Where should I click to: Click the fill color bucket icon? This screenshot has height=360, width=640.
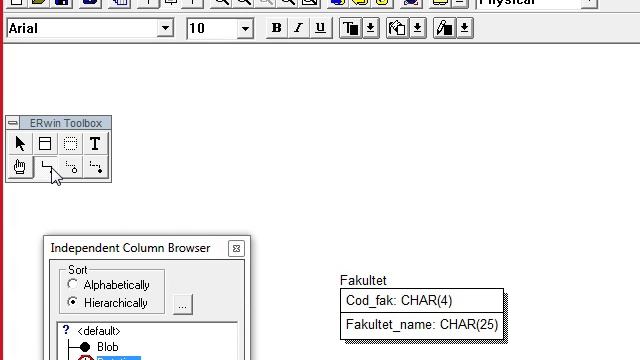pos(397,28)
